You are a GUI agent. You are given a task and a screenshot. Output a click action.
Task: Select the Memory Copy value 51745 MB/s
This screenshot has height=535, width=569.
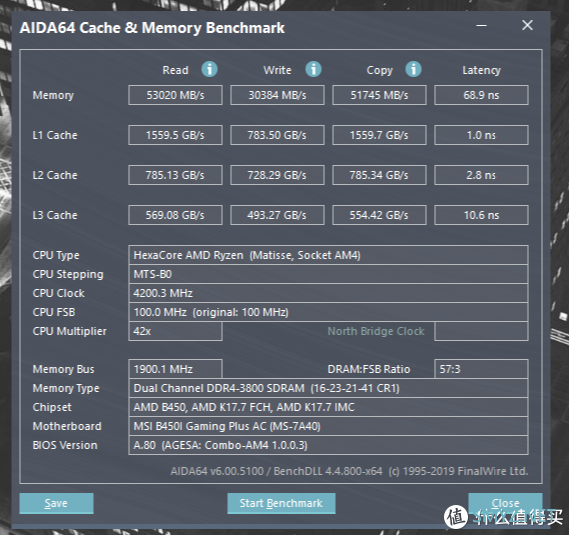tap(379, 95)
